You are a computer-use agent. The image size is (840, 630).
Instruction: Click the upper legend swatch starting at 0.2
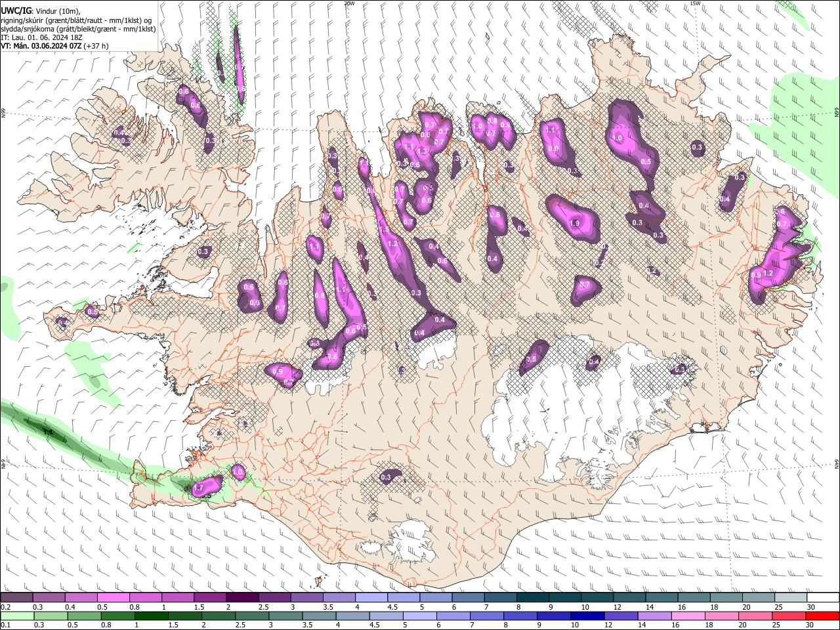(16, 598)
